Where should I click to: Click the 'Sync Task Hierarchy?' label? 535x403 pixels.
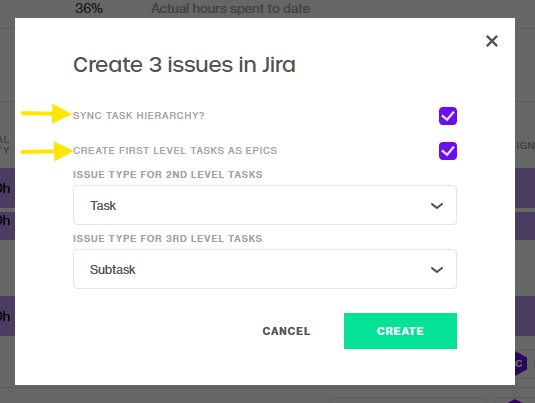pos(139,116)
